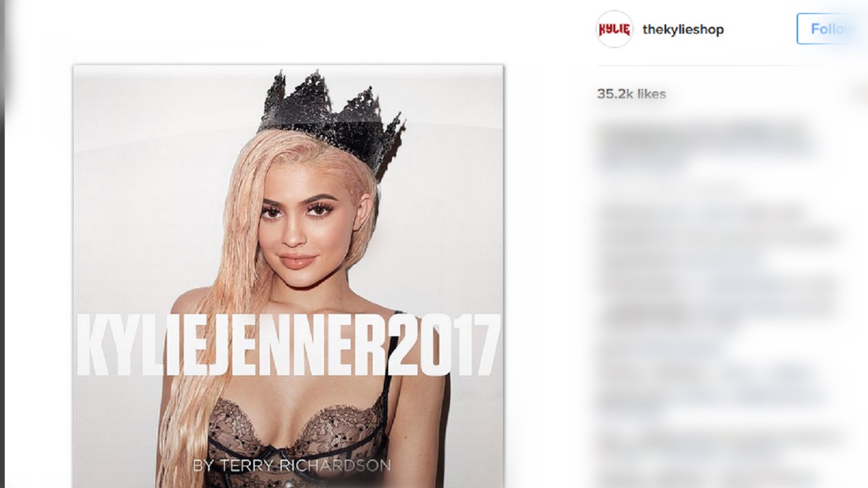Select the KYLIEJENNER2017 title text on image

pos(288,346)
